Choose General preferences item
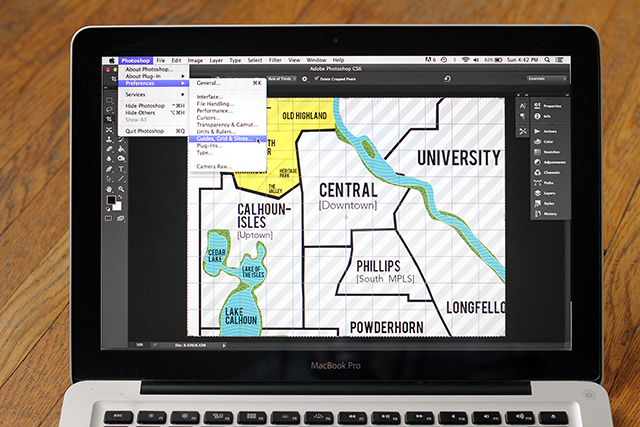The height and width of the screenshot is (427, 640). [x=228, y=83]
